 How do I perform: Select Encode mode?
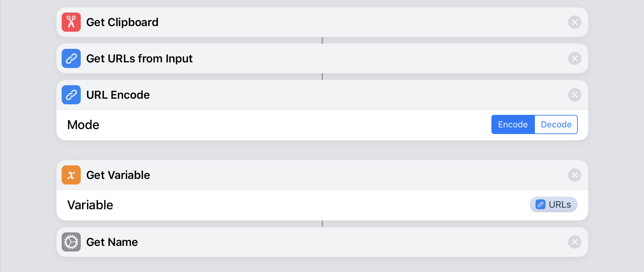click(513, 124)
